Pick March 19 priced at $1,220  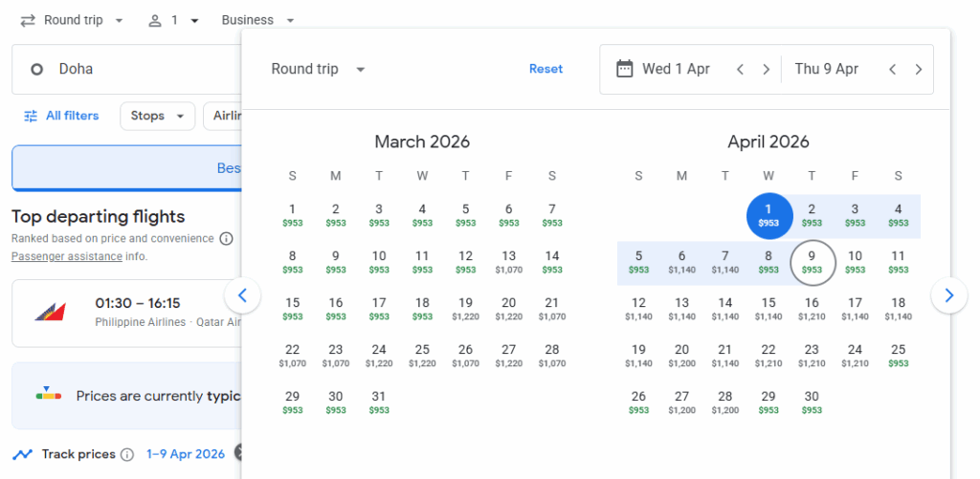(x=465, y=308)
